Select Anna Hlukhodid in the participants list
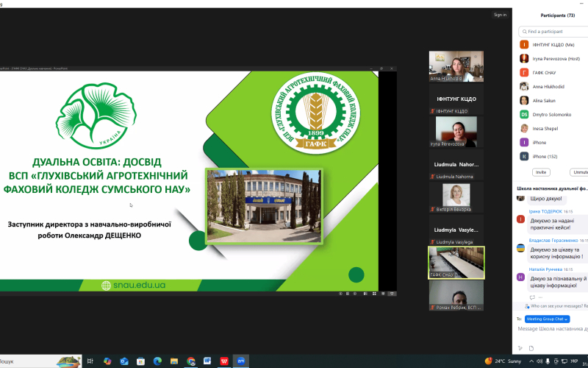The width and height of the screenshot is (588, 368). pos(553,86)
